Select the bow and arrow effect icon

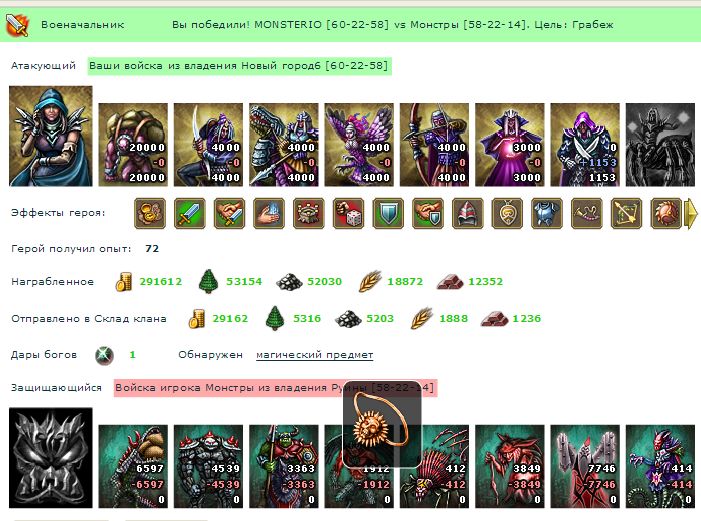[x=626, y=213]
